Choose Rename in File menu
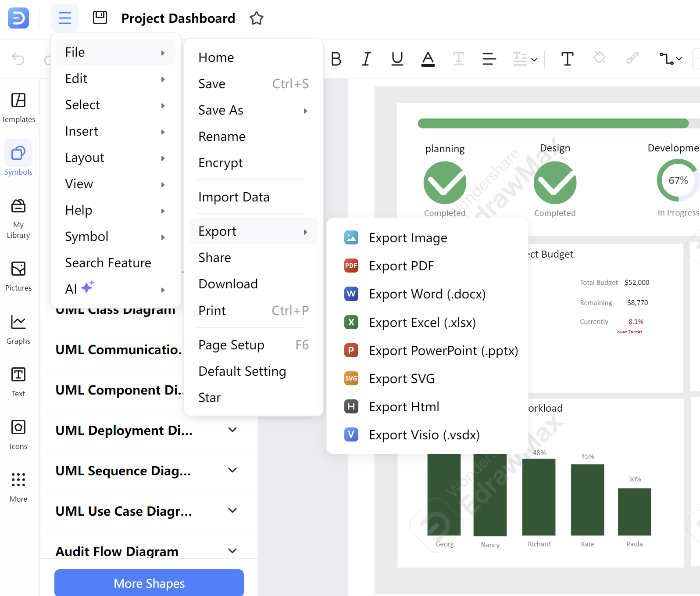 click(254, 136)
